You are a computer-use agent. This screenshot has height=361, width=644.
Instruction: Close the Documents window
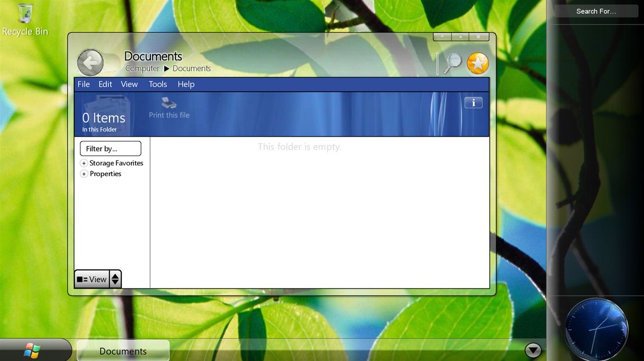click(479, 36)
